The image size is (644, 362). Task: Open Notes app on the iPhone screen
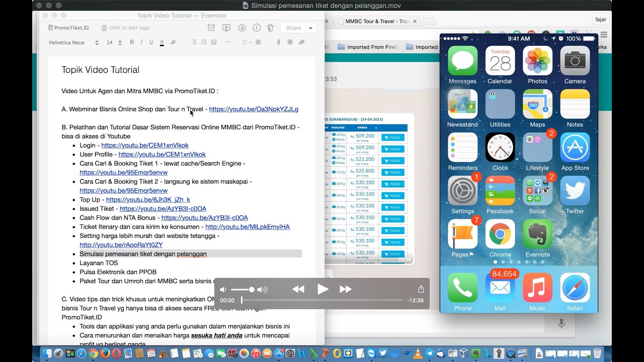[x=575, y=104]
